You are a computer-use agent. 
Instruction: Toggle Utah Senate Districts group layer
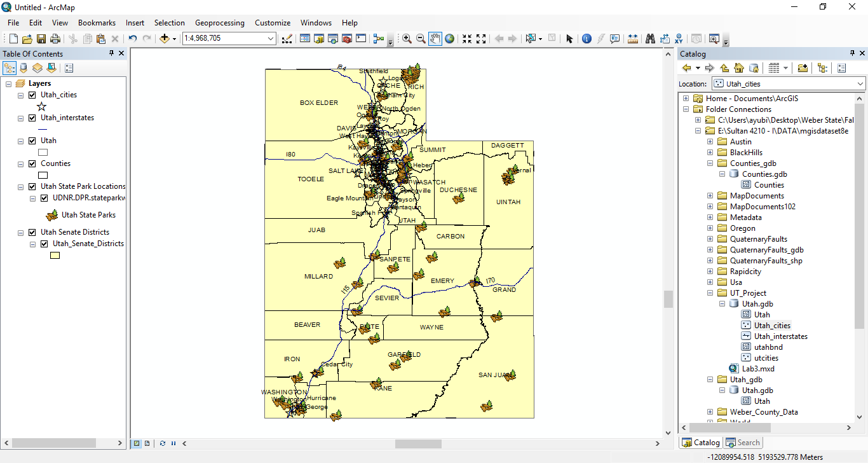coord(32,232)
